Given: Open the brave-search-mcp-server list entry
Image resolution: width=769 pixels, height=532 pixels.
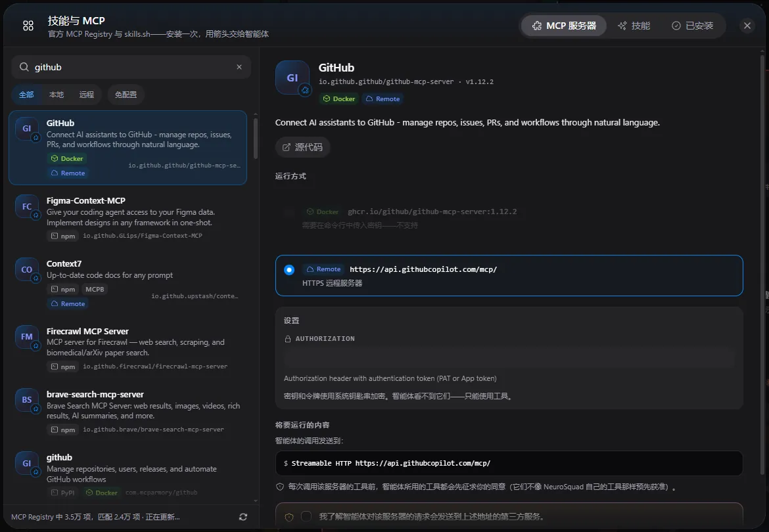Looking at the screenshot, I should [128, 412].
